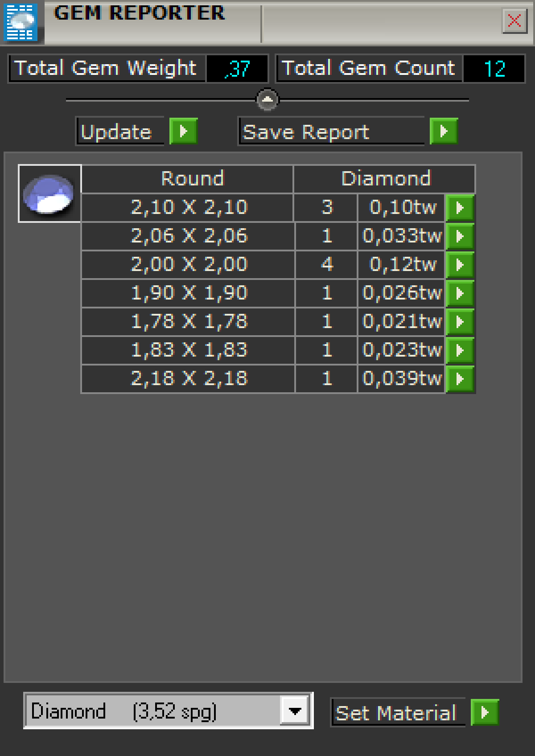Click the green arrow next to Update
The width and height of the screenshot is (535, 756).
183,131
